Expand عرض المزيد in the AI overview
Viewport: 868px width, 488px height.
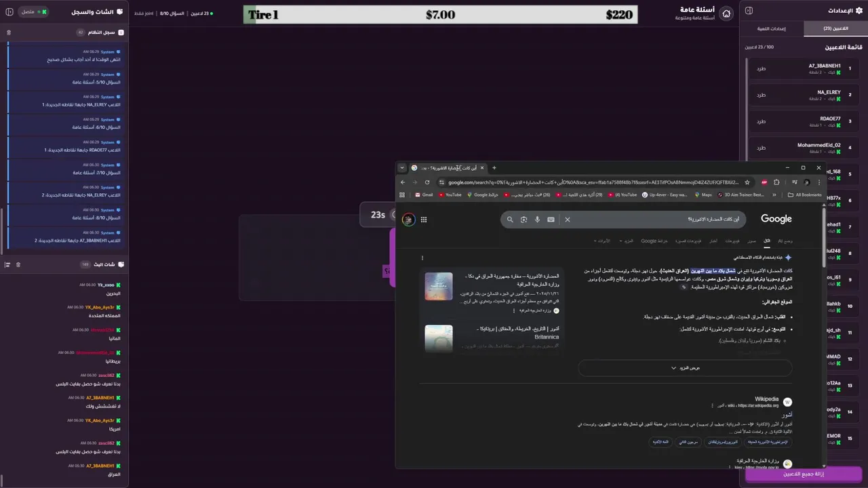pyautogui.click(x=685, y=368)
